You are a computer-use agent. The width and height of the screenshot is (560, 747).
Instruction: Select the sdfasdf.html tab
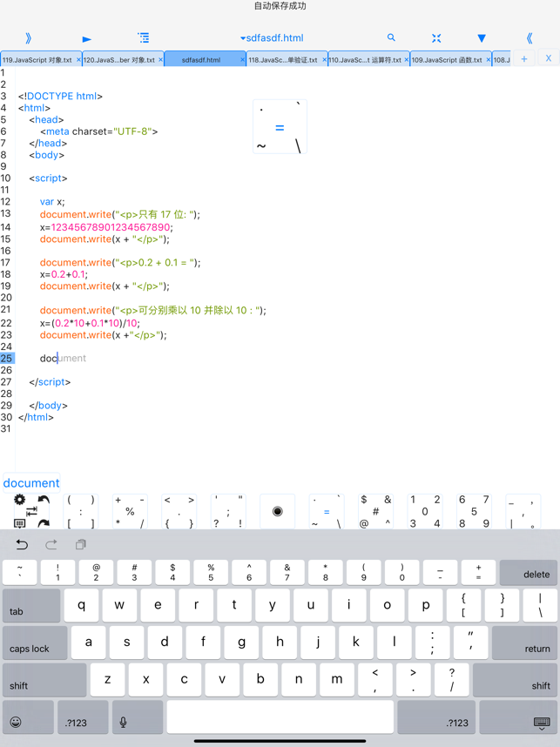(x=201, y=60)
